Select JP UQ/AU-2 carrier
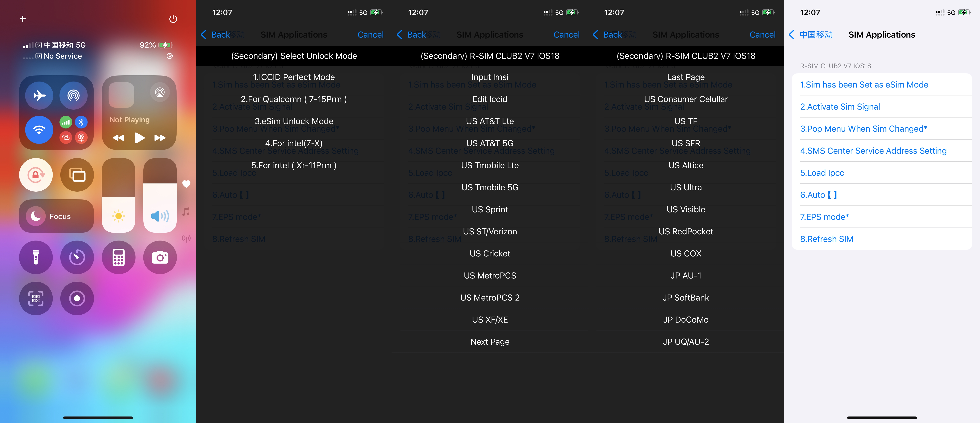 (686, 342)
